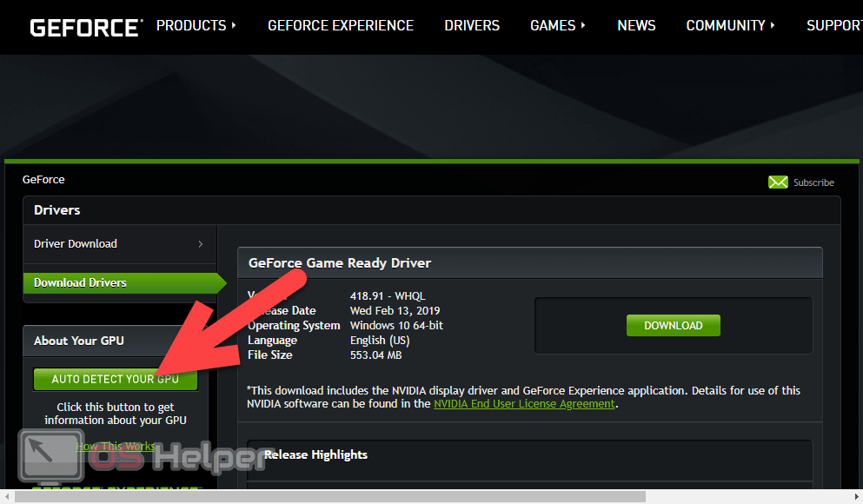Open the NVIDIA End User License Agreement link
Screen dimensions: 863x504
524,404
